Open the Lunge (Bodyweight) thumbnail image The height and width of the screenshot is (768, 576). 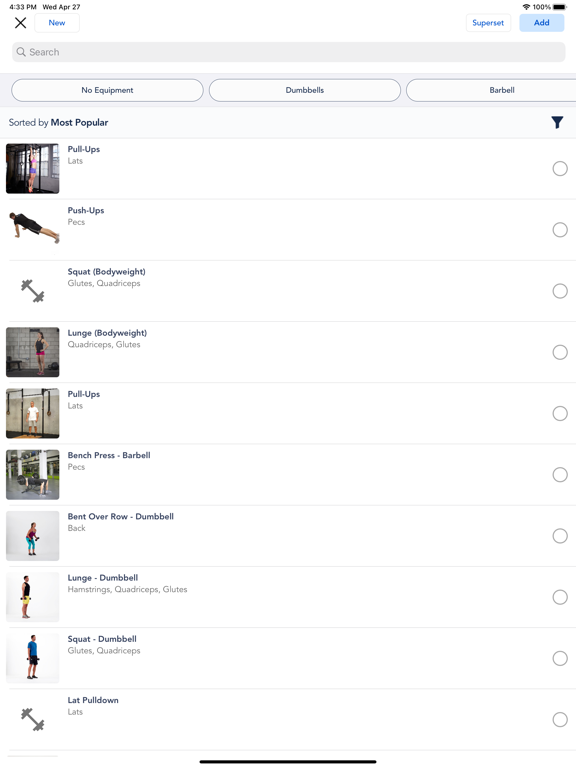[32, 352]
